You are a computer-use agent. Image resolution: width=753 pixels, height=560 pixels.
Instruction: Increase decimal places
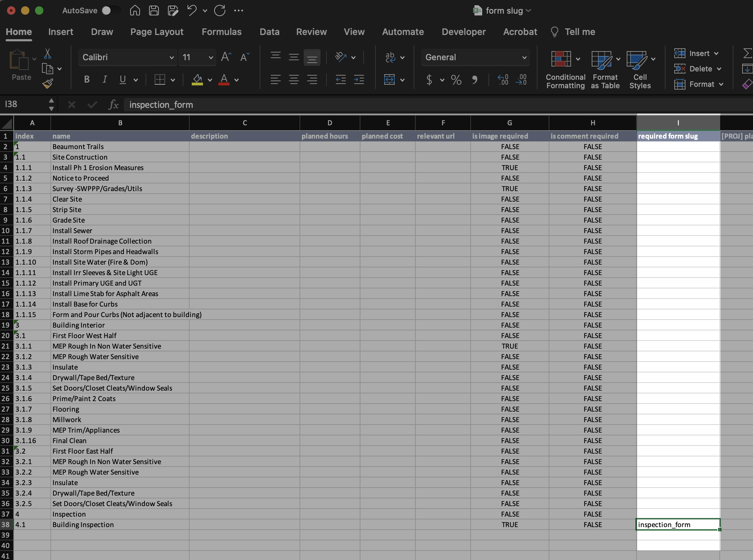point(503,80)
